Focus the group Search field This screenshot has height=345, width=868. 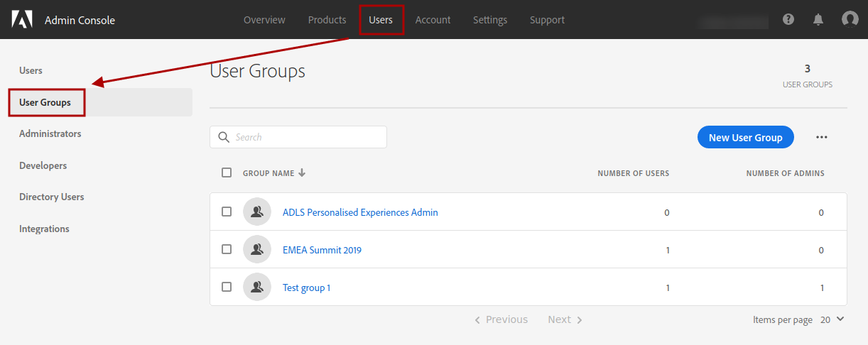(x=298, y=137)
